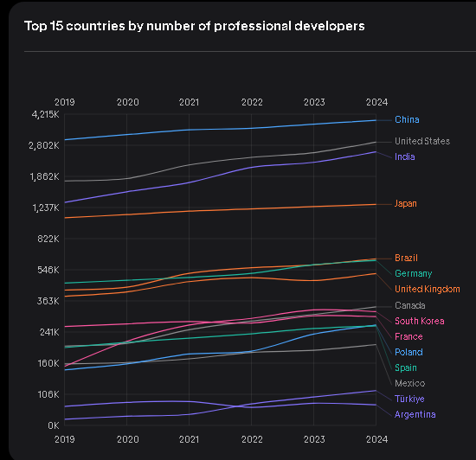Click the 0K y-axis label
The width and height of the screenshot is (476, 460).
53,425
